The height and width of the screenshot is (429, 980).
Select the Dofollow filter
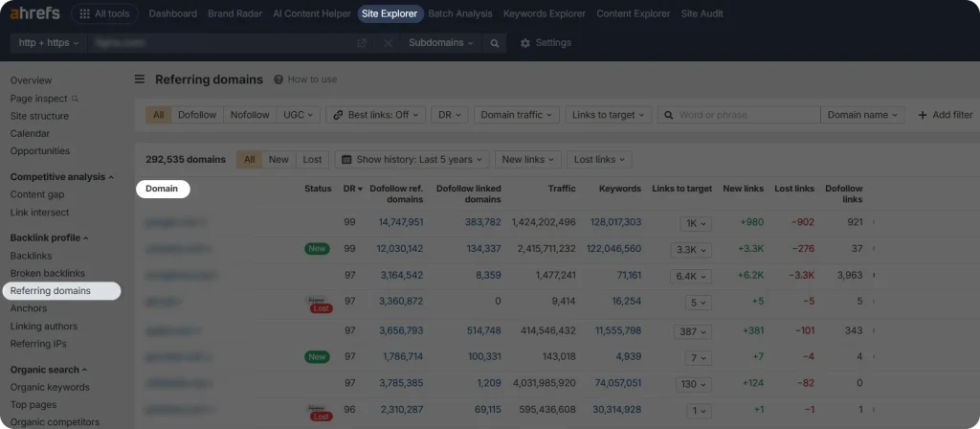[x=197, y=115]
